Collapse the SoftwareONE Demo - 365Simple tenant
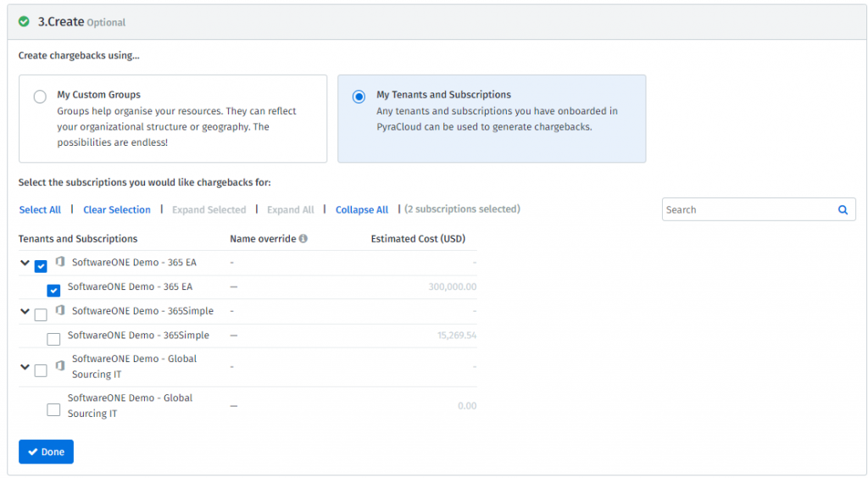Image resolution: width=868 pixels, height=478 pixels. [x=25, y=311]
